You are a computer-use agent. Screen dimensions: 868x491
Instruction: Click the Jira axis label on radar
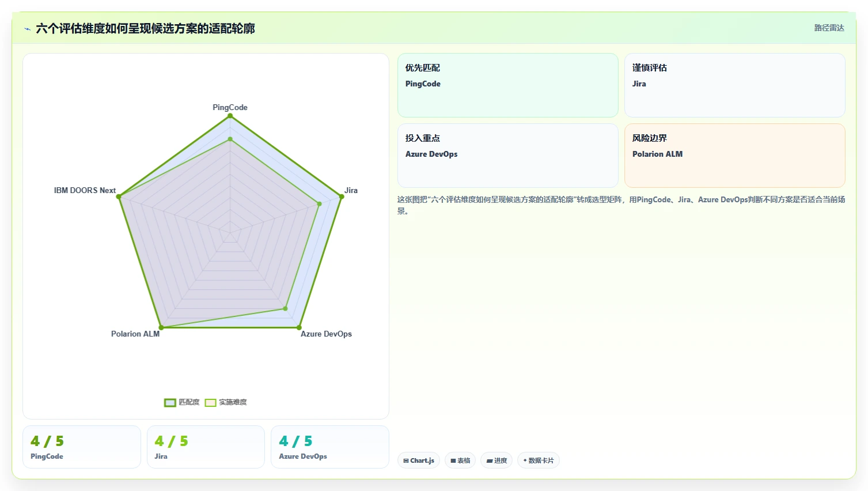[x=351, y=190]
